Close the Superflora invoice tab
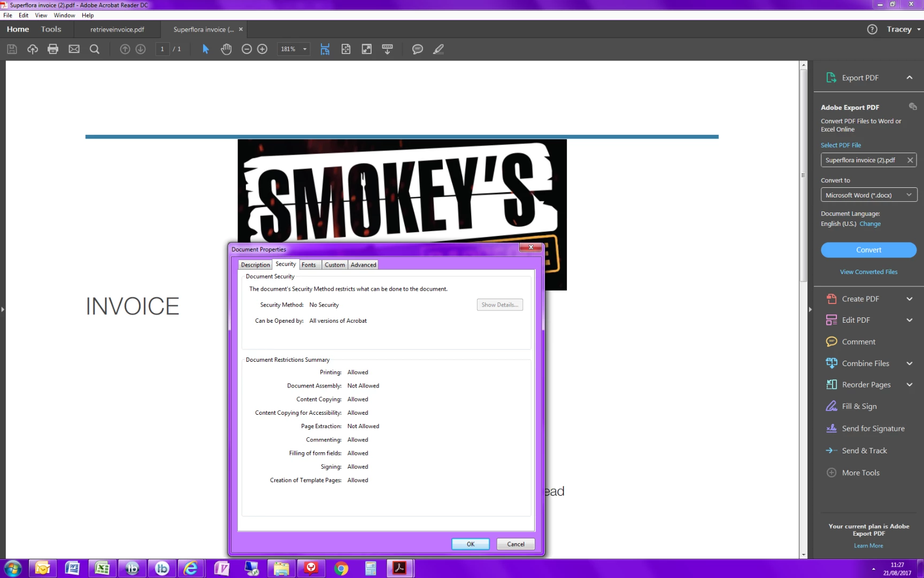 241,29
